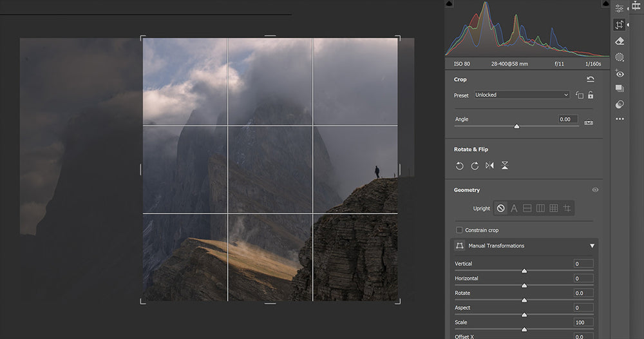
Task: Open the Presets overlapping-circles icon
Action: 620,104
